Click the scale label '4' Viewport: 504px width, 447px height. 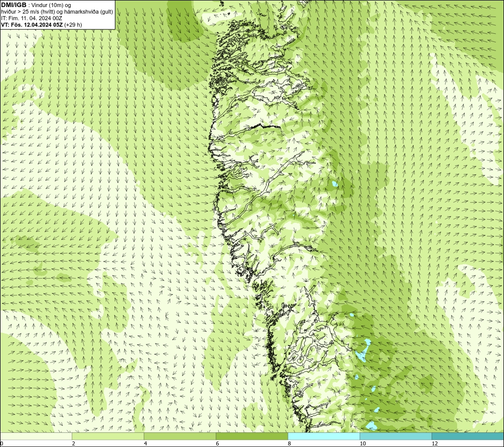tap(146, 444)
